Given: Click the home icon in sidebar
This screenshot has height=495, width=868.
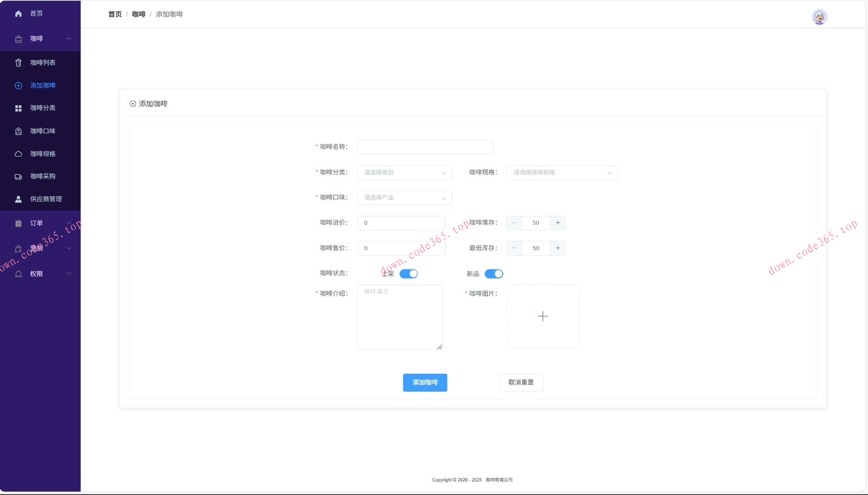Looking at the screenshot, I should (x=19, y=14).
